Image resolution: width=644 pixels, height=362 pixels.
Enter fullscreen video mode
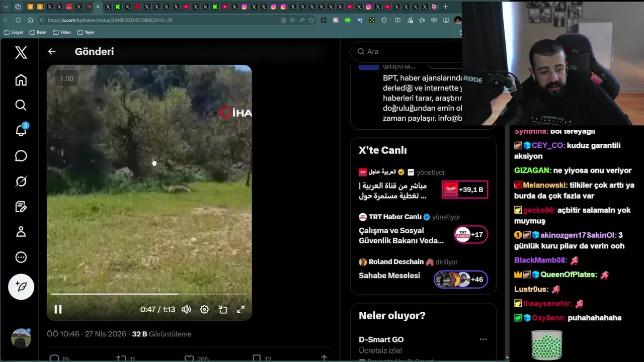(240, 309)
